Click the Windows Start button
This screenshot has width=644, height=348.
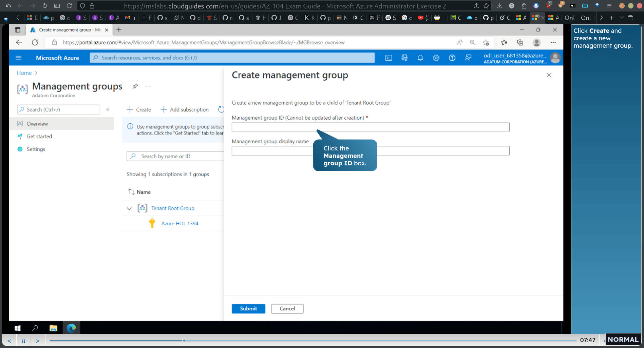pyautogui.click(x=18, y=328)
